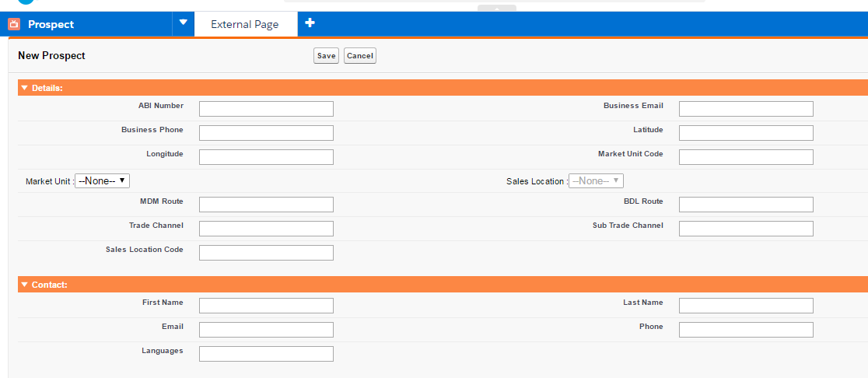
Task: Click the Sub Trade Channel input box
Action: click(x=746, y=229)
